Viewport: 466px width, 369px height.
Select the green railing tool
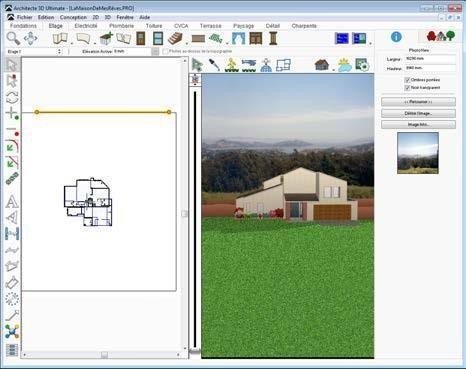pyautogui.click(x=216, y=38)
